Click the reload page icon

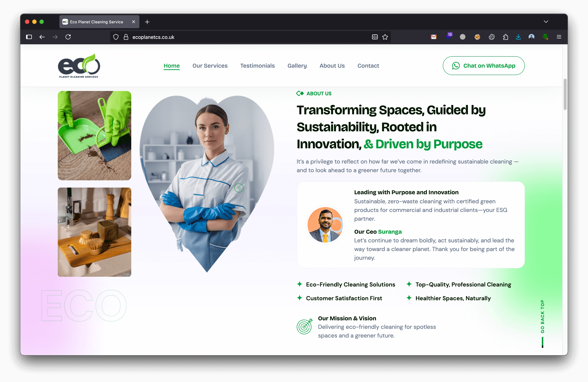coord(68,37)
